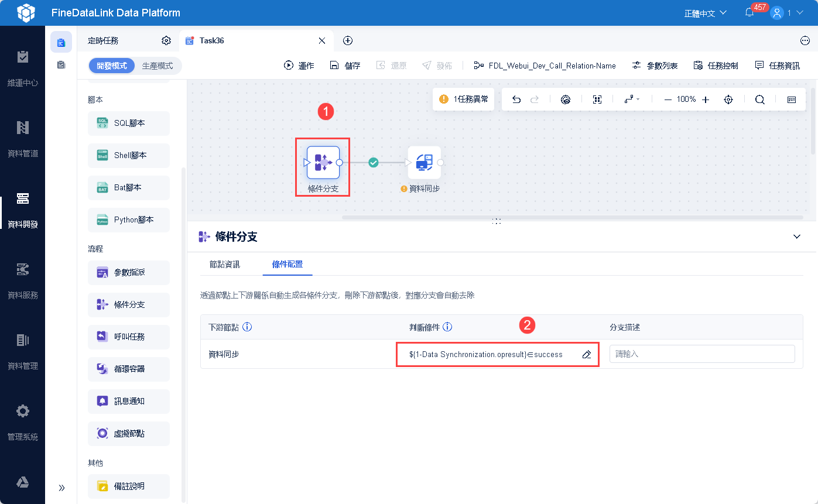Image resolution: width=818 pixels, height=504 pixels.
Task: Expand the sidebar with the double-chevron
Action: tap(61, 488)
